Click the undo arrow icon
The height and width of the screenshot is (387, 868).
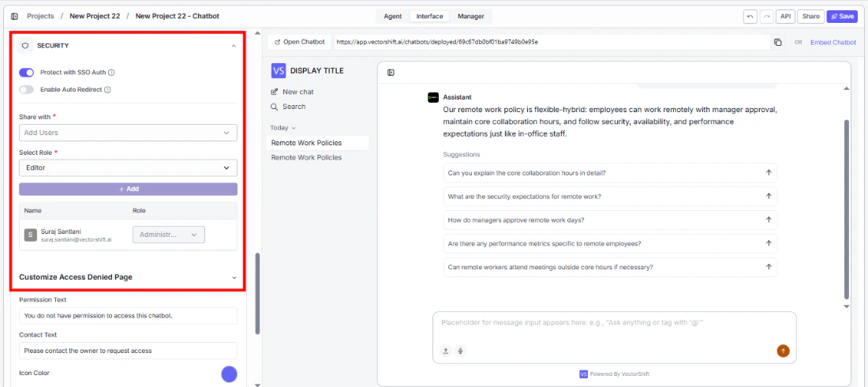750,17
